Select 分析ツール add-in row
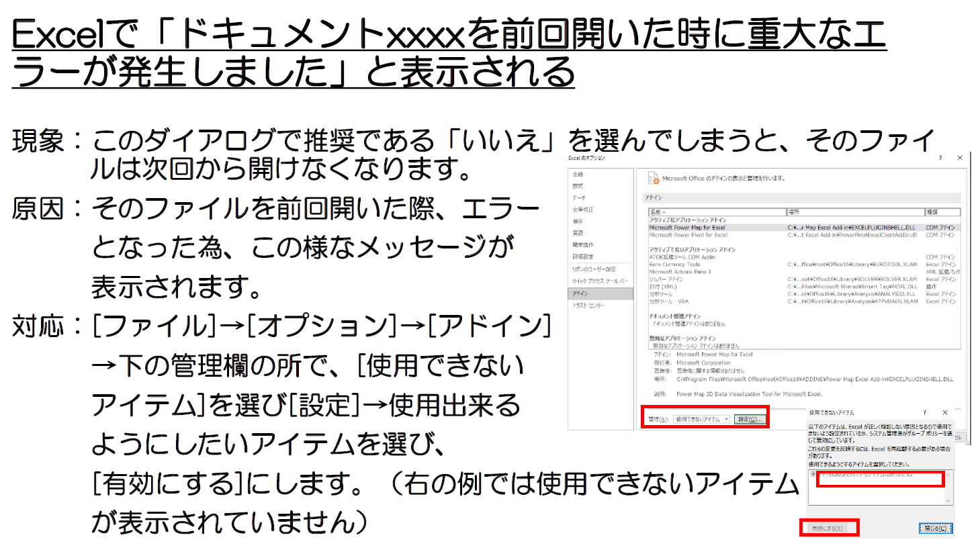Screen dimensions: 980x554 (x=804, y=294)
